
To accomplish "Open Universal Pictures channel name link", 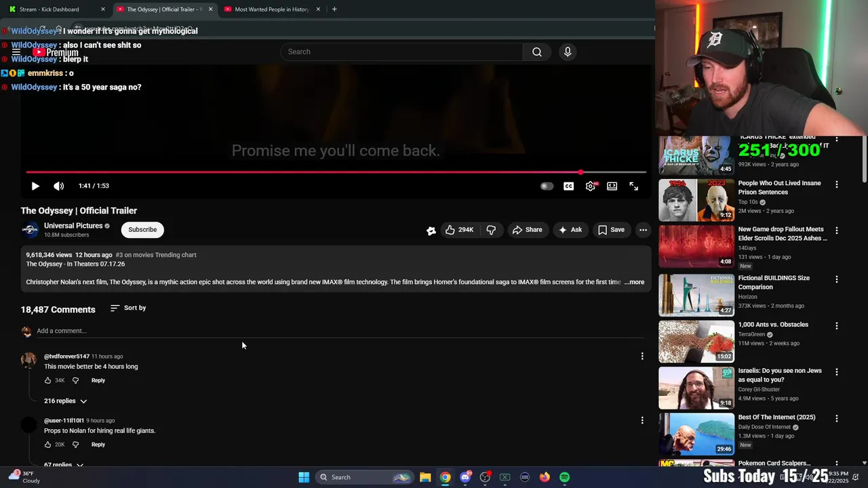I will [x=73, y=226].
